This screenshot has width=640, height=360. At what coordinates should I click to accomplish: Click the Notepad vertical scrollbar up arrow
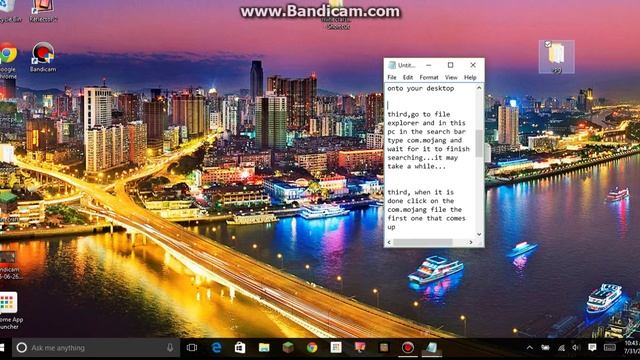coord(479,88)
